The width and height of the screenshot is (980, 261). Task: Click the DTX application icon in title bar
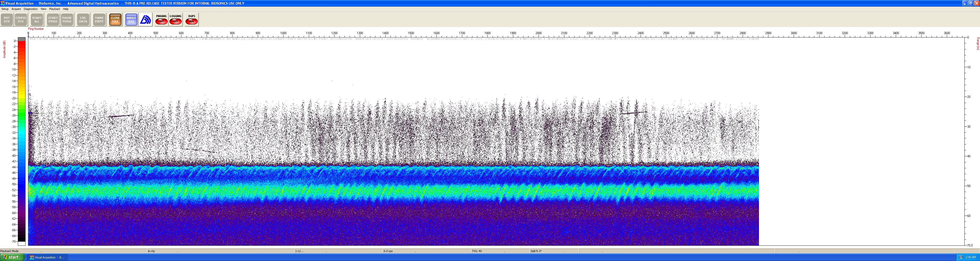pyautogui.click(x=3, y=3)
